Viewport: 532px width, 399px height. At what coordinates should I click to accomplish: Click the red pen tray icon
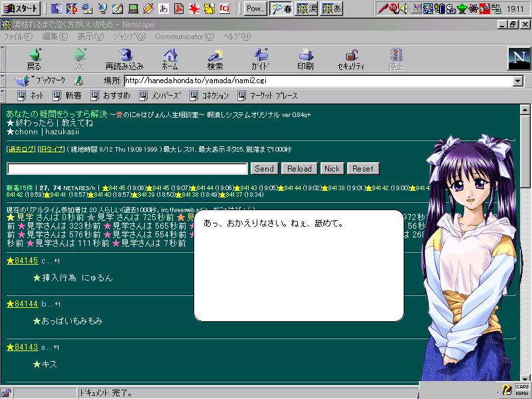[383, 9]
